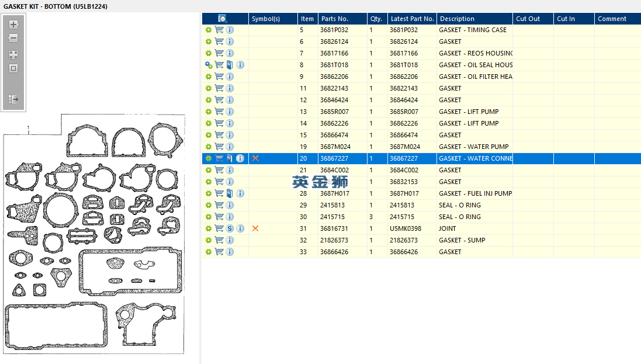Viewport: 641px width, 364px height.
Task: Sort by Latest Part No. column header
Action: tap(412, 19)
